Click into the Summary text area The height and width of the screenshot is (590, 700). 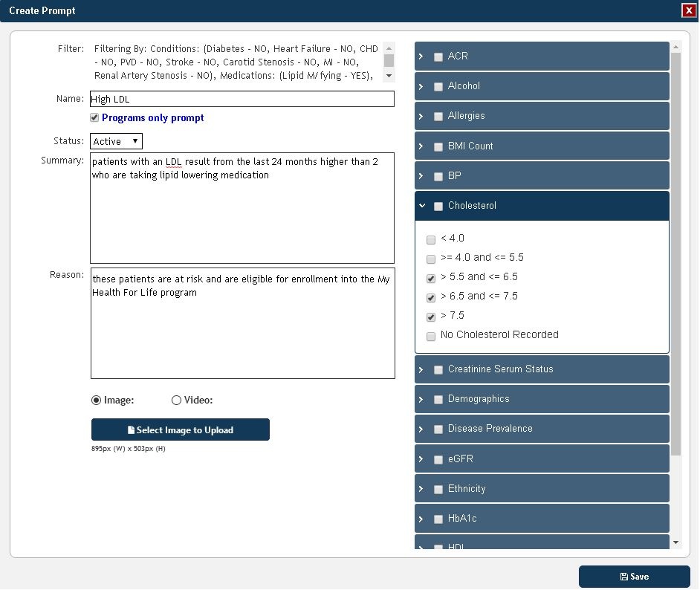tap(242, 208)
